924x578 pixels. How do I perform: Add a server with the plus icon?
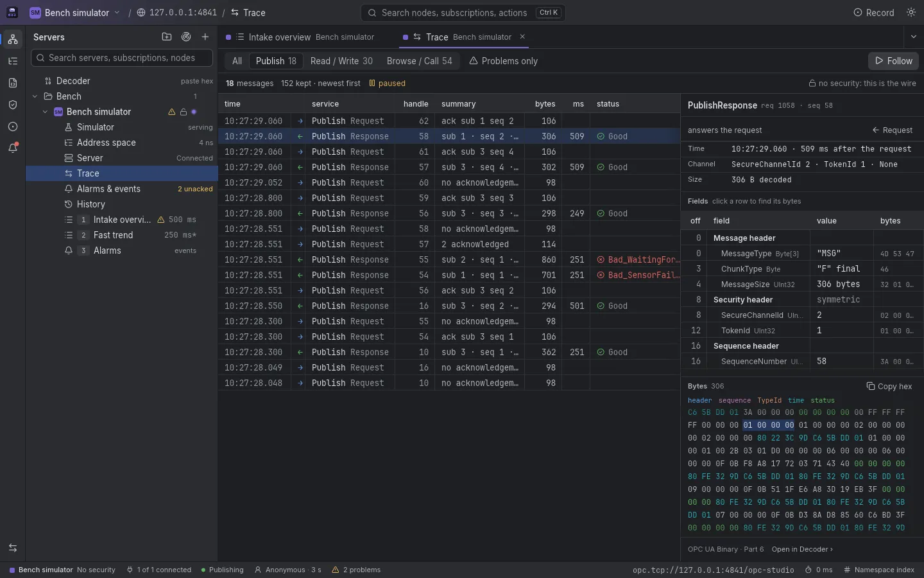coord(205,37)
